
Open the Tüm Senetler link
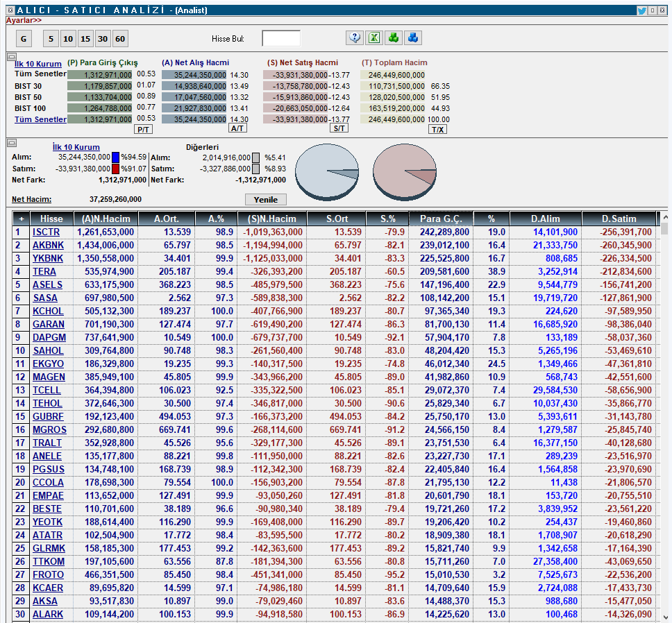click(40, 119)
